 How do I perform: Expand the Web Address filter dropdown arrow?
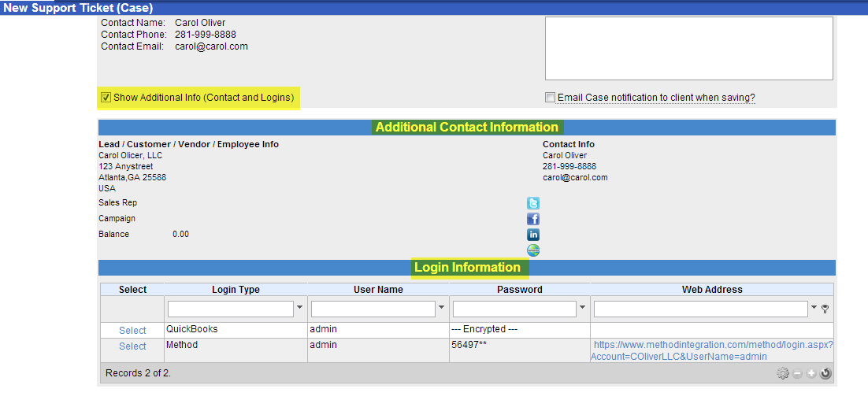(x=814, y=308)
